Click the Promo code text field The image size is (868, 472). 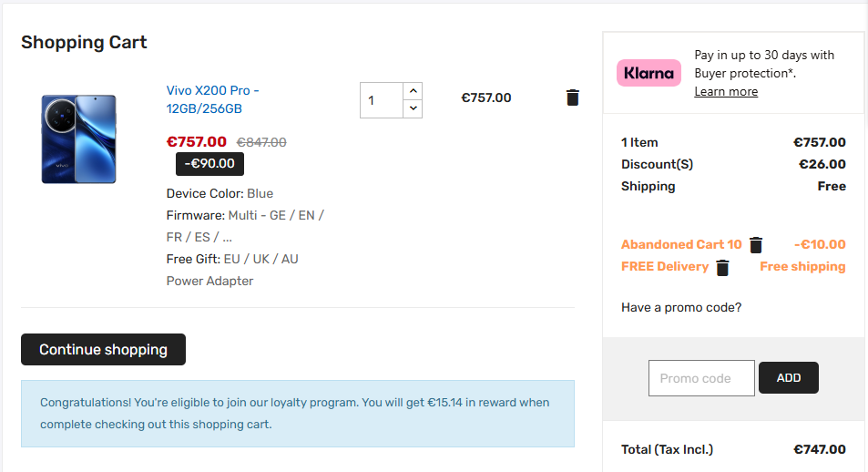point(701,378)
